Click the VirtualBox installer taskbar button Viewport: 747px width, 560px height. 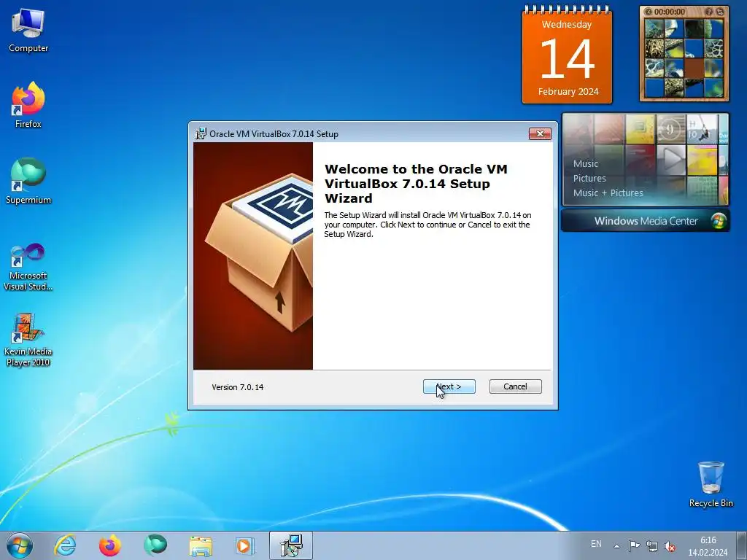pos(291,545)
